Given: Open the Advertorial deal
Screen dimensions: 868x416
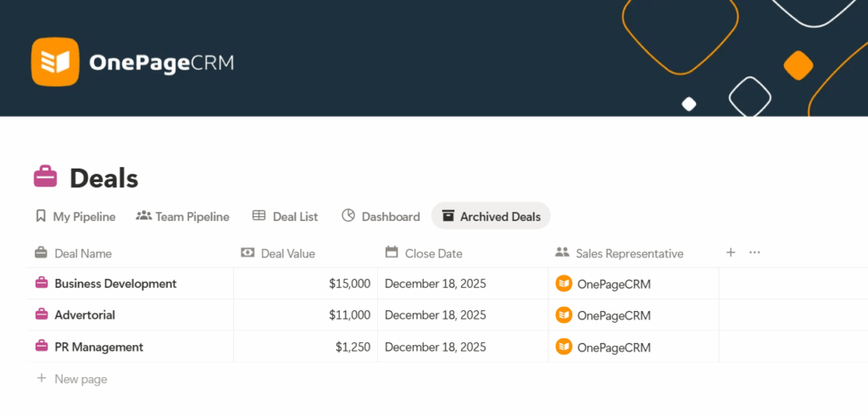Looking at the screenshot, I should coord(85,315).
